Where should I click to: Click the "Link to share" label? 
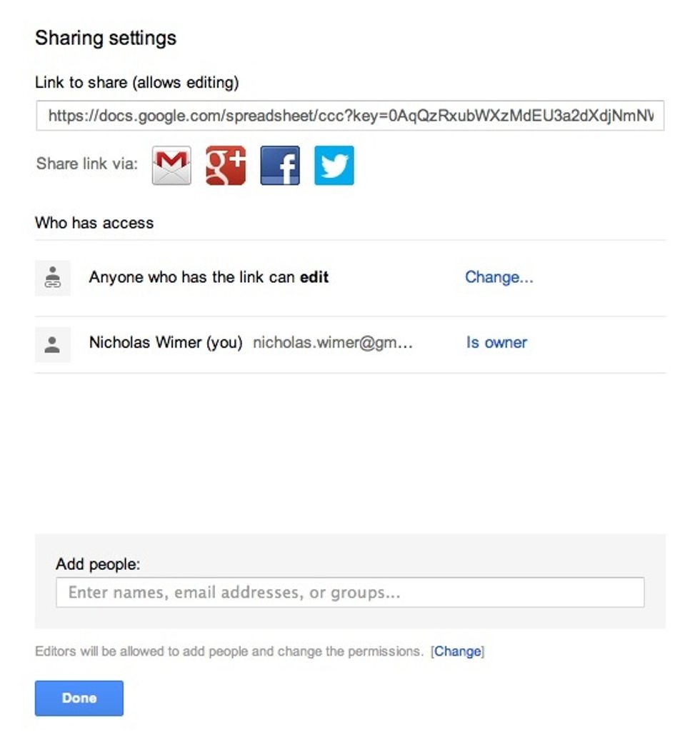[136, 83]
